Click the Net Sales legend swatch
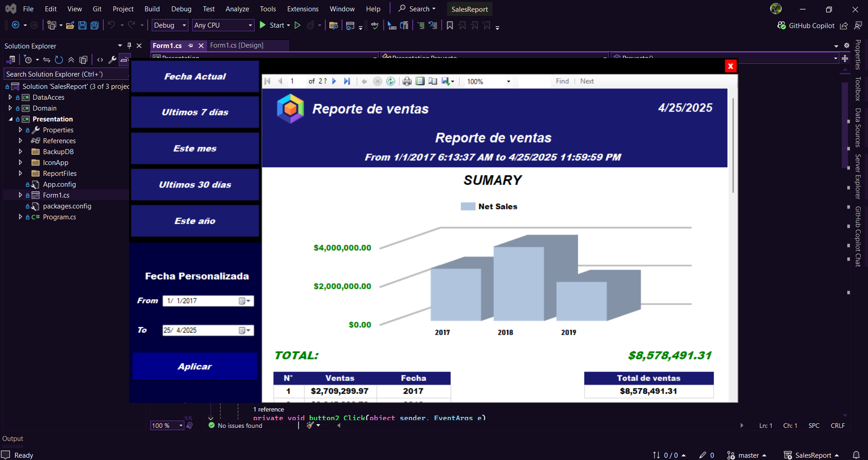Screen dimensions: 868x460 click(468, 207)
